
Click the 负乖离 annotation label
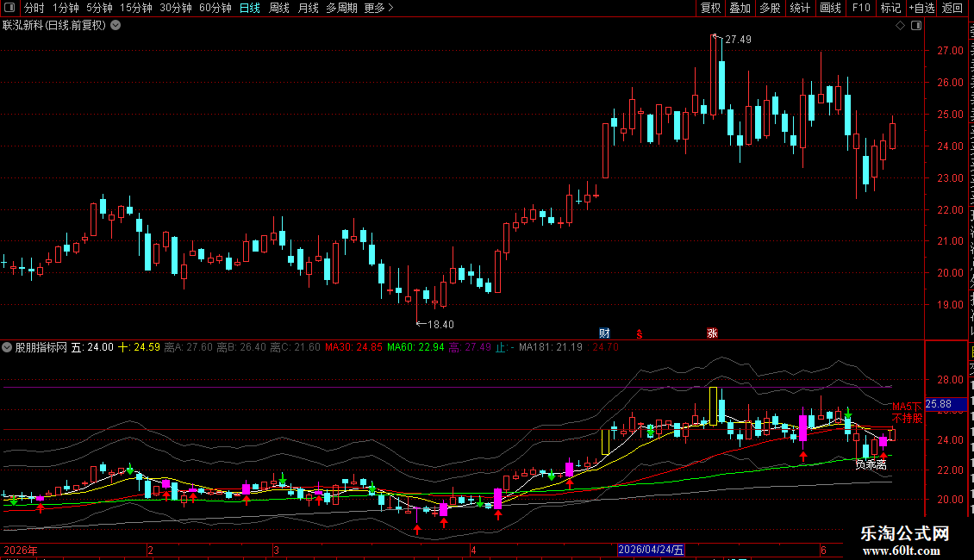coord(871,464)
